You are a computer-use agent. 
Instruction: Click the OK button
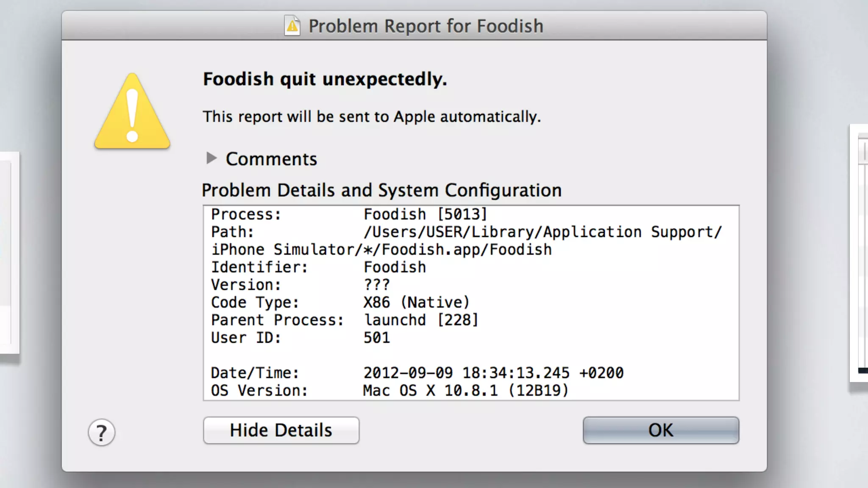pyautogui.click(x=660, y=430)
